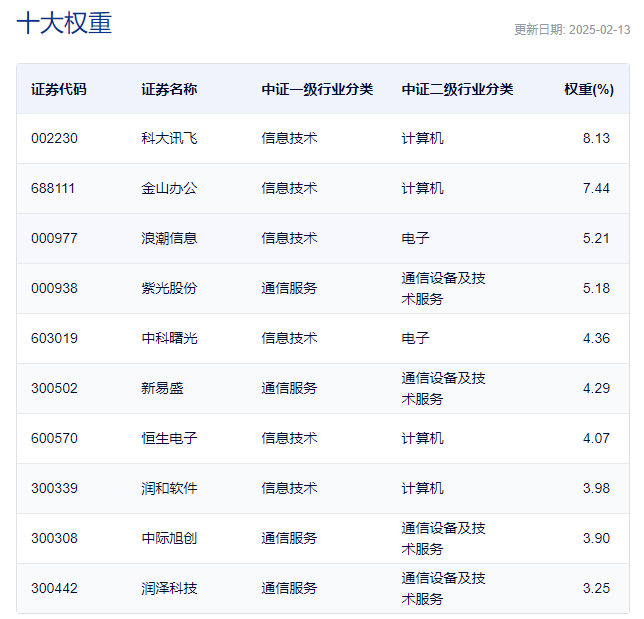Select security code 300502
The image size is (644, 619).
coord(54,388)
